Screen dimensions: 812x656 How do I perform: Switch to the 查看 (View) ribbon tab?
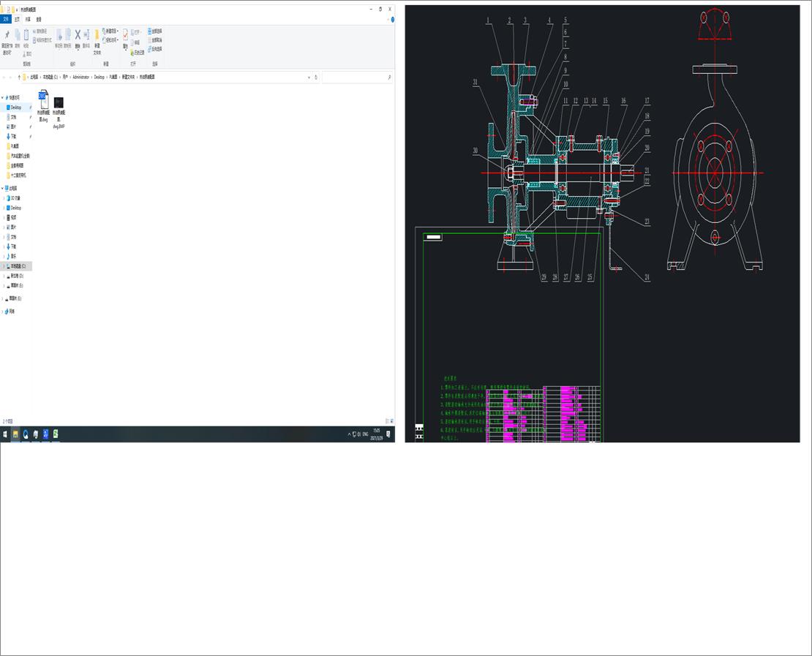[x=39, y=19]
